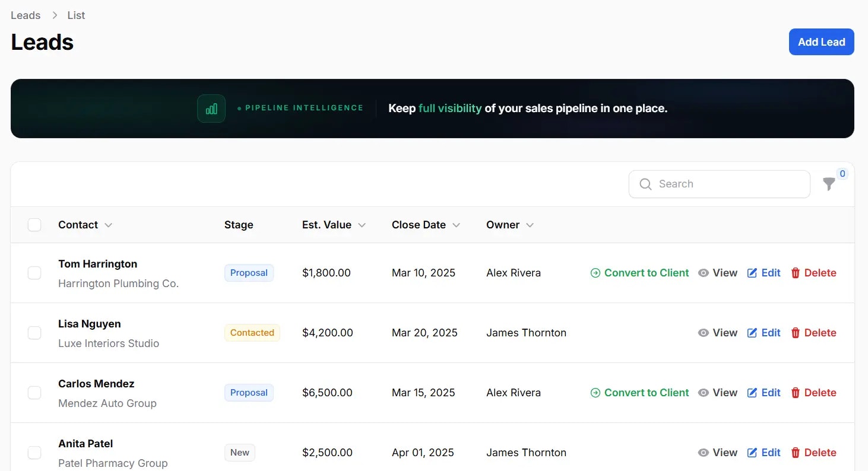Image resolution: width=868 pixels, height=471 pixels.
Task: Check Carlos Mendez's row checkbox
Action: [x=34, y=393]
